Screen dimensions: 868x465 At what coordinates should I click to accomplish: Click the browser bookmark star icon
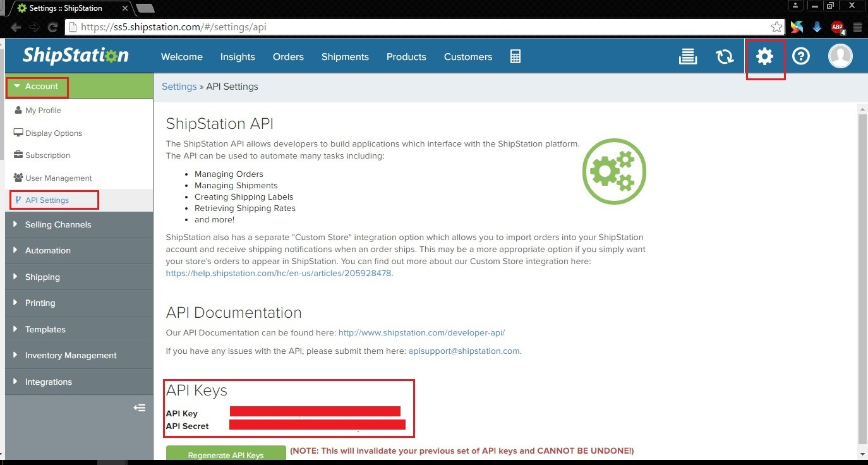click(776, 27)
